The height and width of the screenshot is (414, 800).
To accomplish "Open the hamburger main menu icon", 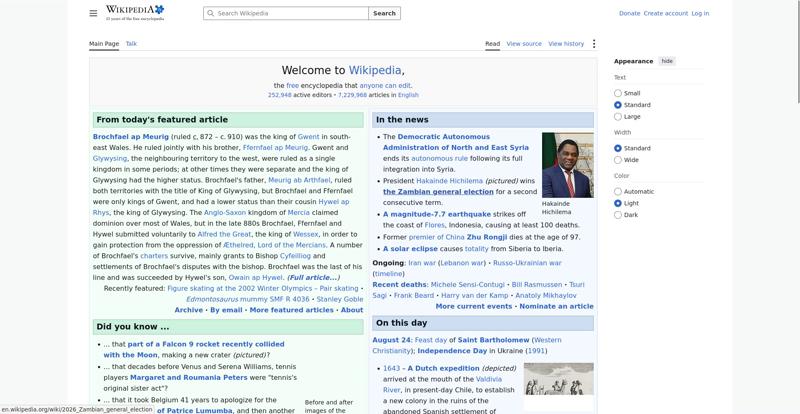I will coord(93,13).
